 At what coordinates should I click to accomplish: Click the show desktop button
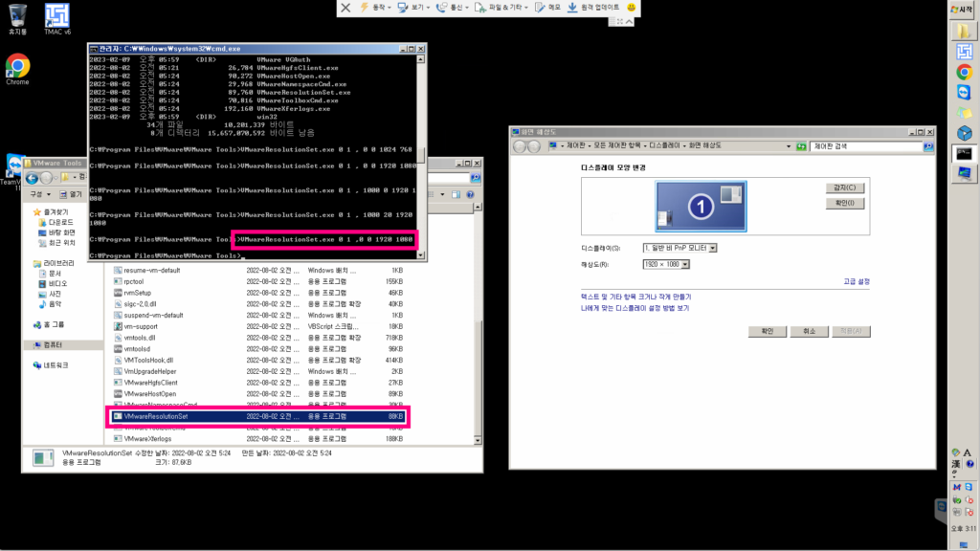point(963,545)
